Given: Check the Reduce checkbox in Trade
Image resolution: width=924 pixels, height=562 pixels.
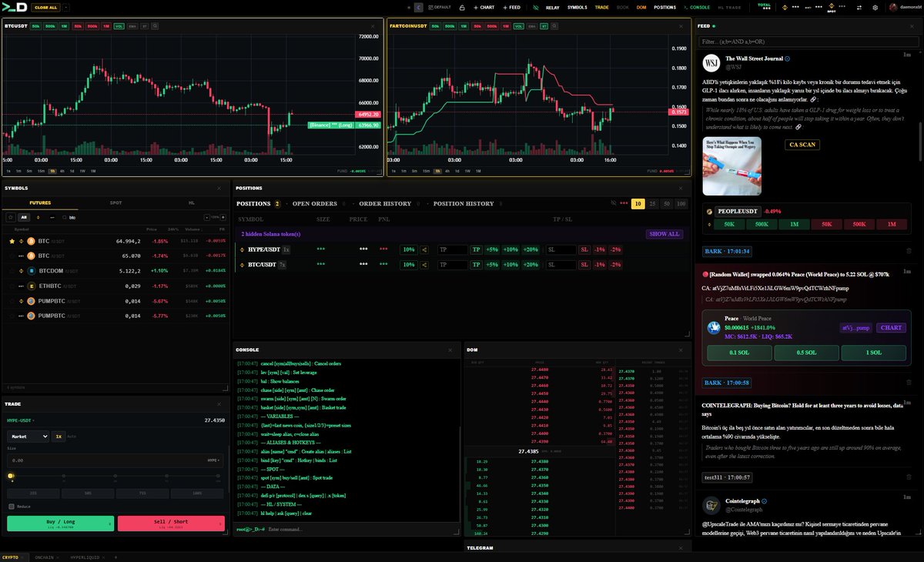Looking at the screenshot, I should coord(11,506).
